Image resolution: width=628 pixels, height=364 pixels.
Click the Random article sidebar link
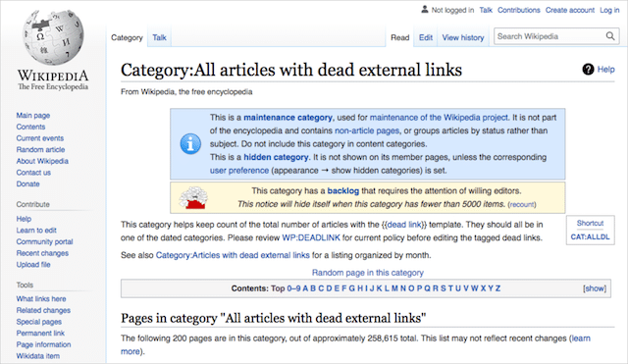[x=40, y=150]
